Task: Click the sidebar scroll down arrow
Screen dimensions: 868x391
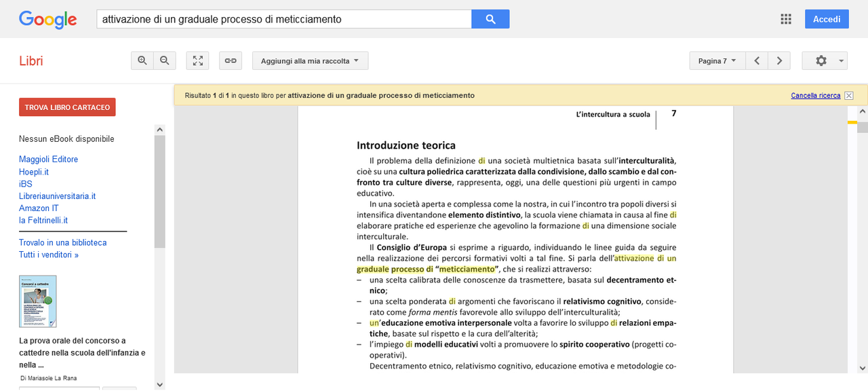Action: click(160, 384)
